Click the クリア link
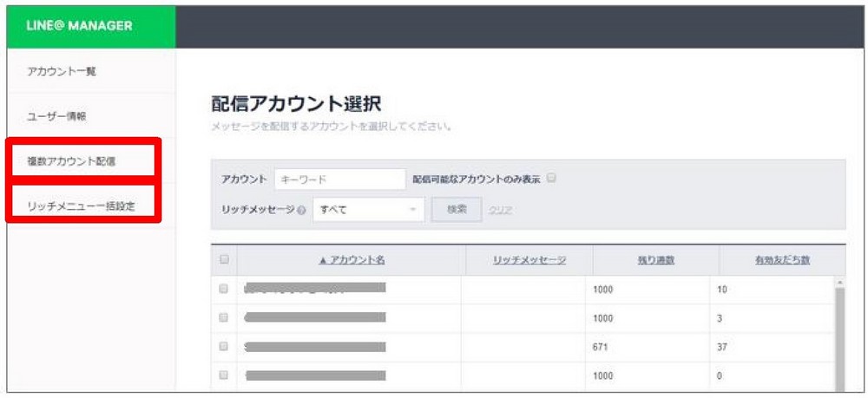Viewport: 868px width, 398px height. 499,210
